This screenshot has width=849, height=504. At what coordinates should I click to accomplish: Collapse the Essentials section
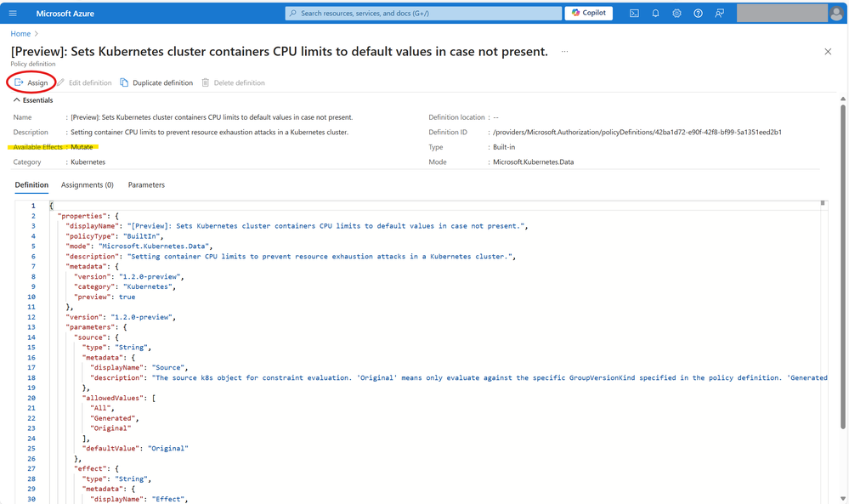[x=33, y=100]
